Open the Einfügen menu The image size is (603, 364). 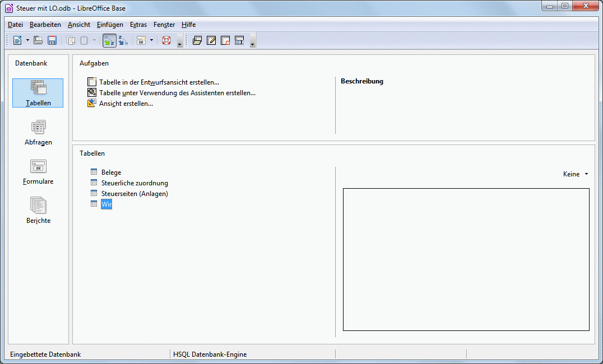click(x=110, y=25)
